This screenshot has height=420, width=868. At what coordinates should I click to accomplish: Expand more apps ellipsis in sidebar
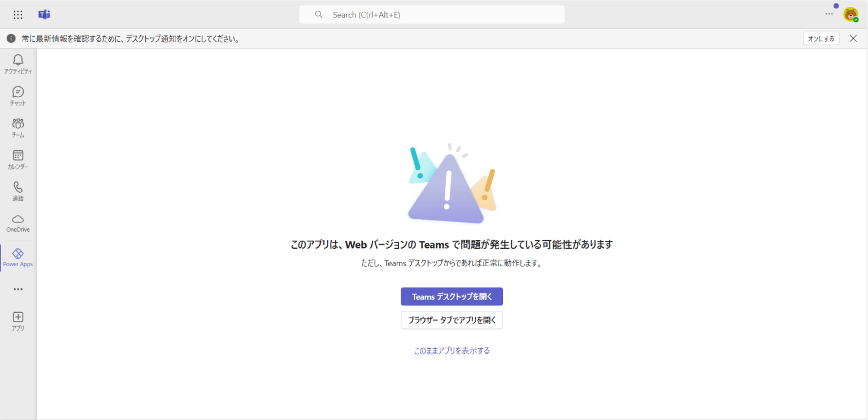click(x=18, y=289)
